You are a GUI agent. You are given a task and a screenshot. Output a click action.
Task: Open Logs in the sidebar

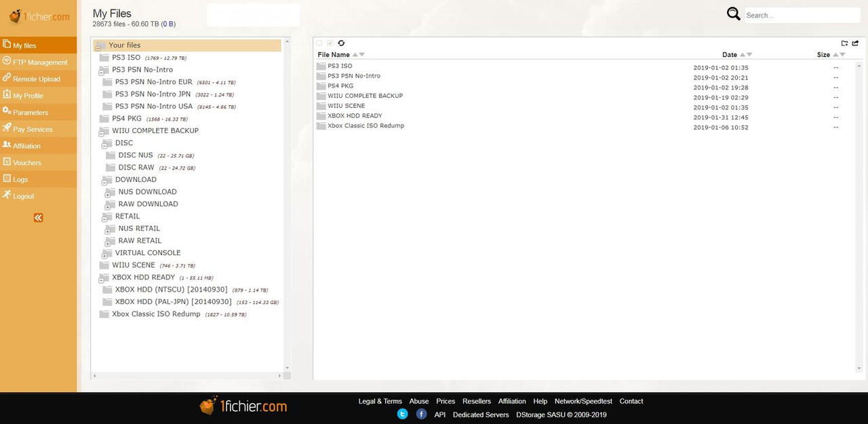(x=38, y=179)
